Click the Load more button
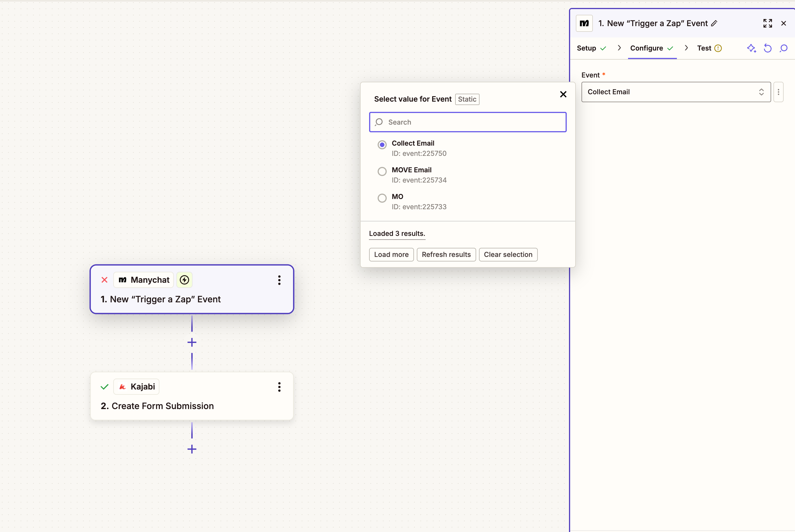 (391, 254)
